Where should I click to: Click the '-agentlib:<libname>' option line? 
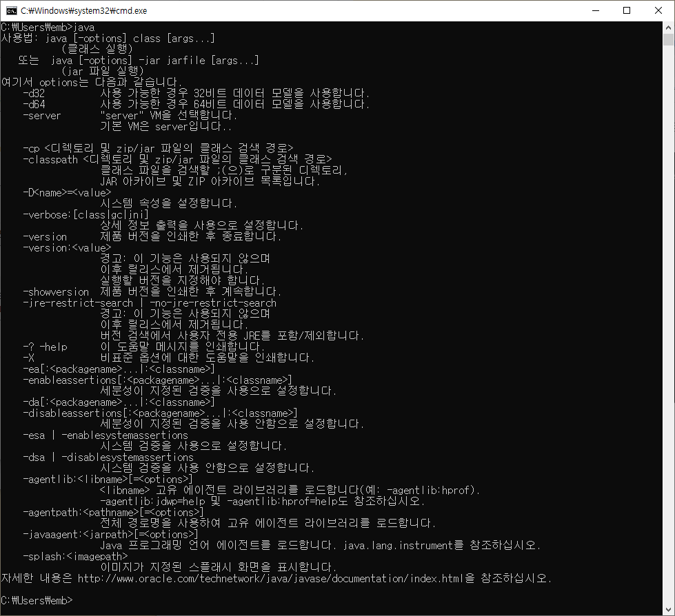click(108, 479)
